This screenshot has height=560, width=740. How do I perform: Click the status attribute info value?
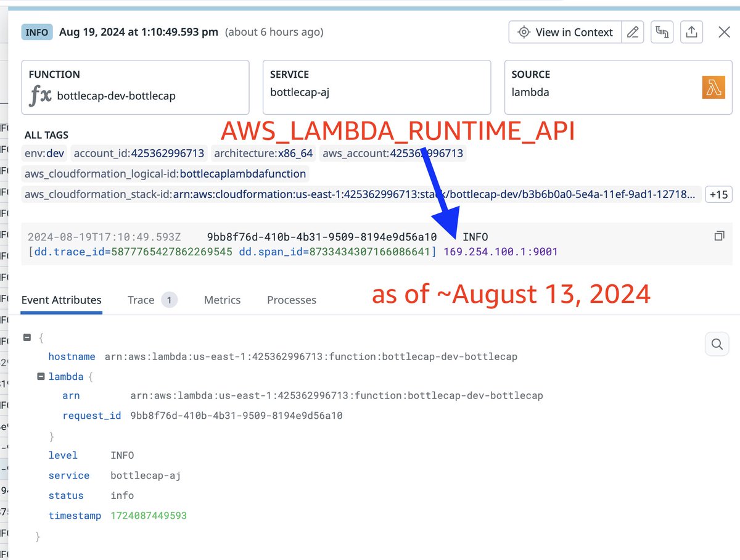tap(122, 495)
